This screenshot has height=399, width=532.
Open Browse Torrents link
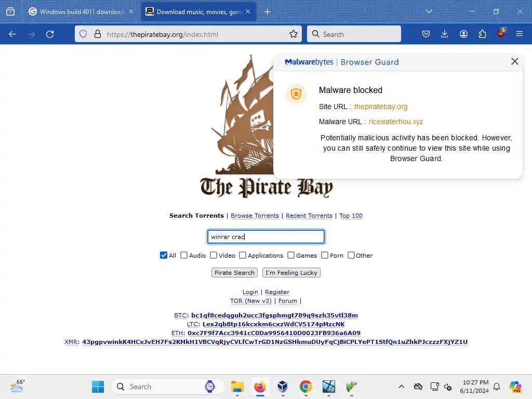coord(255,216)
